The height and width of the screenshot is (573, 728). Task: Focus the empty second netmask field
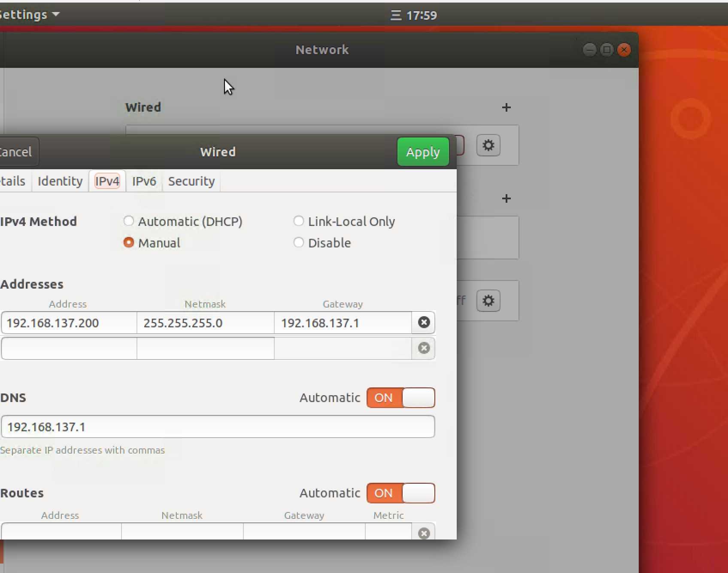tap(206, 348)
